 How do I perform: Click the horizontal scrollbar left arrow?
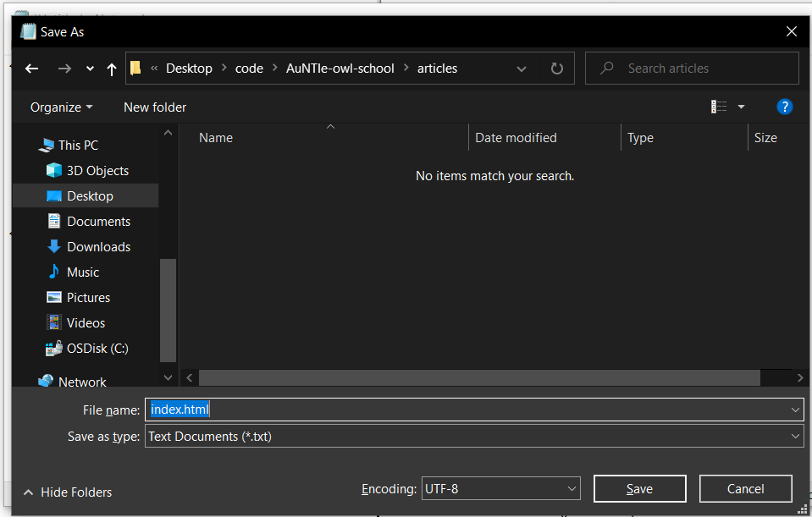click(190, 377)
